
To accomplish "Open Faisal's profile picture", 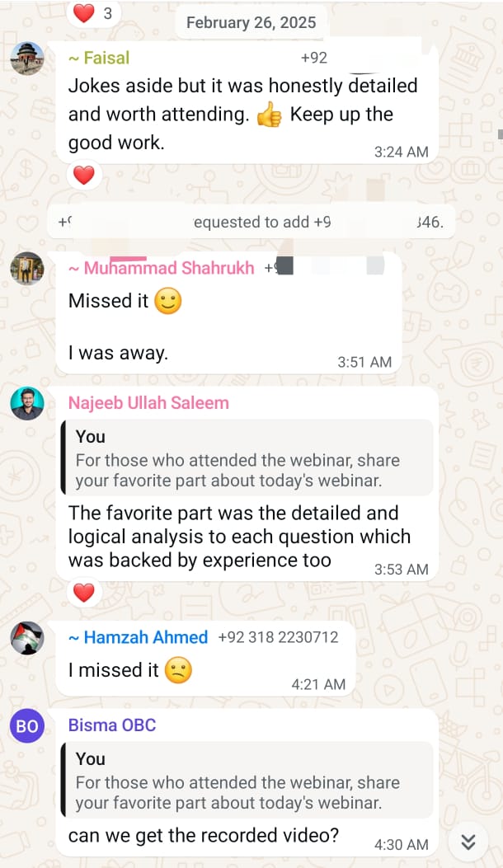I will 27,59.
